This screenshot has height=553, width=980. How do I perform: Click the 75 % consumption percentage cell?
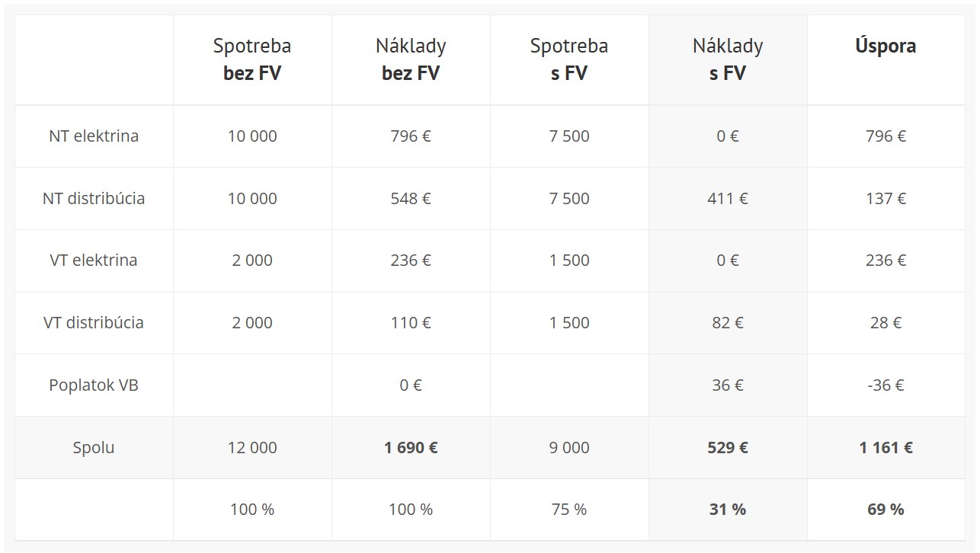point(569,510)
